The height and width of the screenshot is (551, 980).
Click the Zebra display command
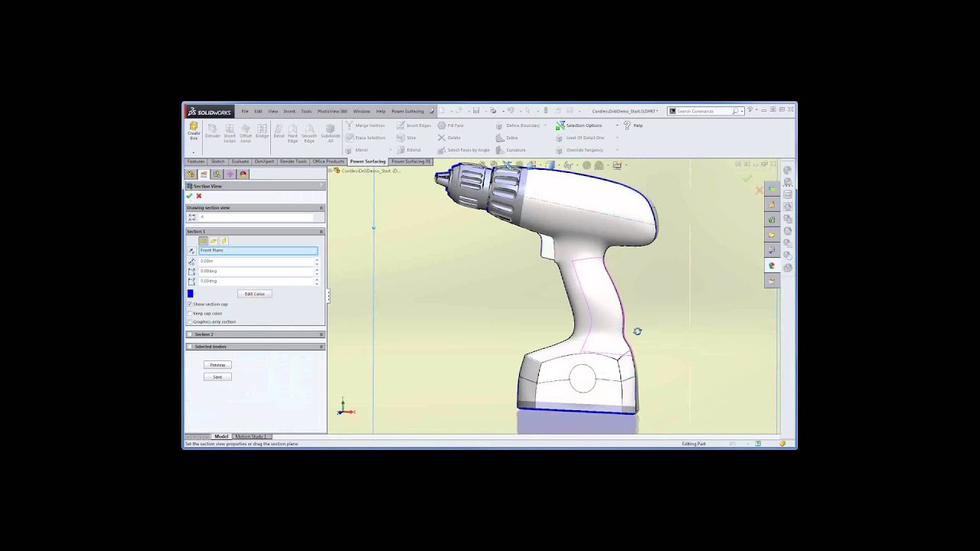click(506, 138)
